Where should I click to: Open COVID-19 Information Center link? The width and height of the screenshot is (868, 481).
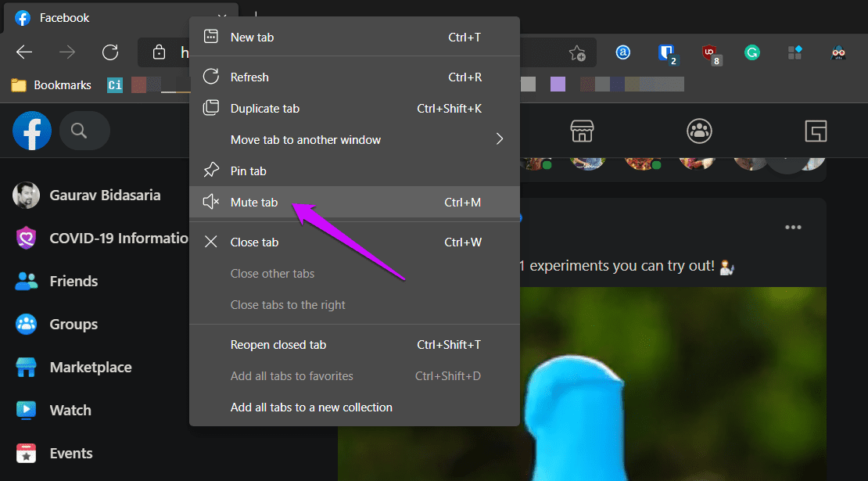(102, 239)
